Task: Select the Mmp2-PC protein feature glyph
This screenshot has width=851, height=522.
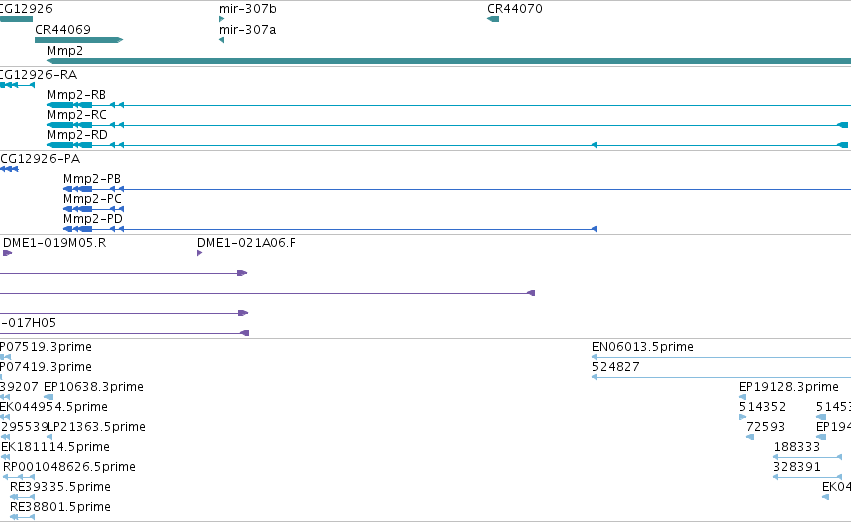Action: (x=93, y=209)
